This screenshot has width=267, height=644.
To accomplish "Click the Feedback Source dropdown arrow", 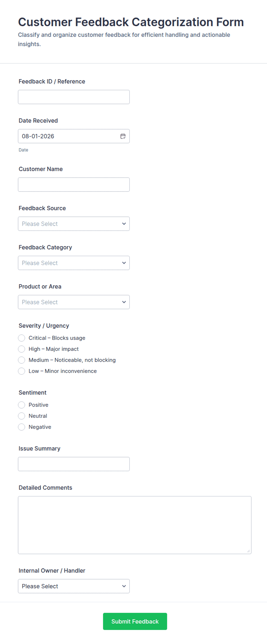I will [124, 224].
